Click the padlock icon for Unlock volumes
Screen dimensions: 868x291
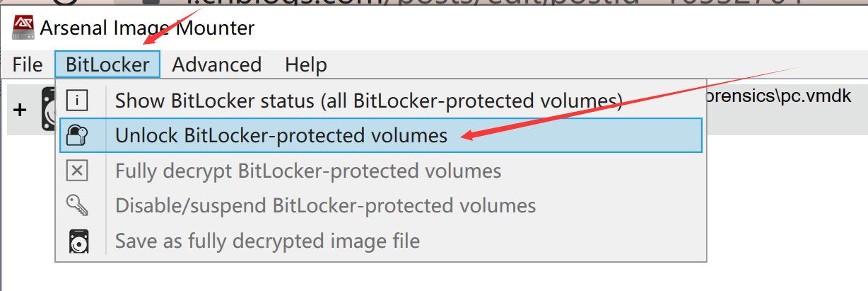[77, 135]
